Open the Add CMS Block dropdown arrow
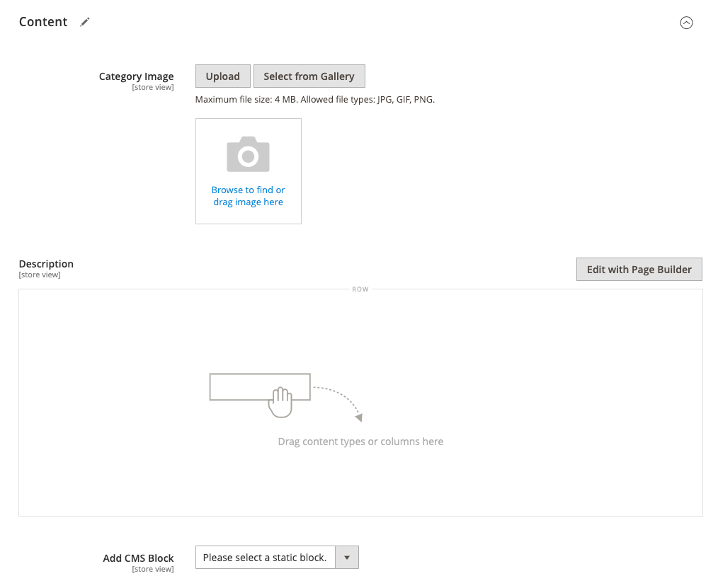Screen dimensions: 718x588 (x=347, y=558)
